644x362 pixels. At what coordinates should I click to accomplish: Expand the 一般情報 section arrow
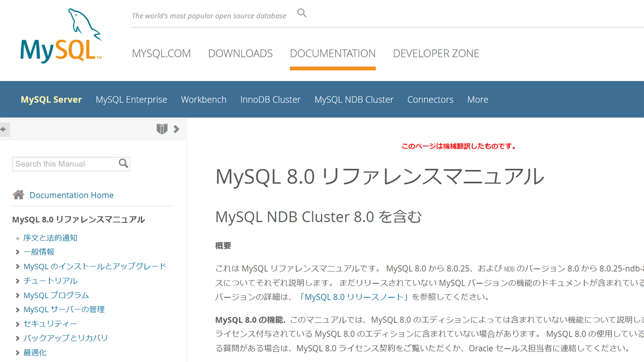(18, 252)
